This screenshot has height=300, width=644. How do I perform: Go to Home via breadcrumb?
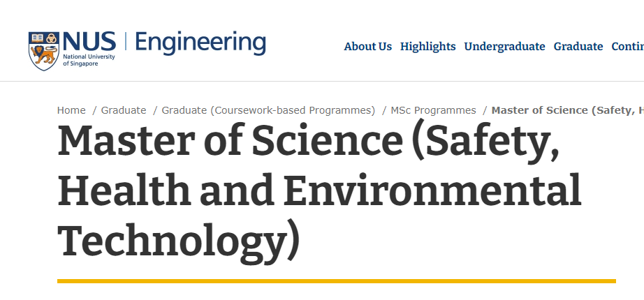coord(71,110)
